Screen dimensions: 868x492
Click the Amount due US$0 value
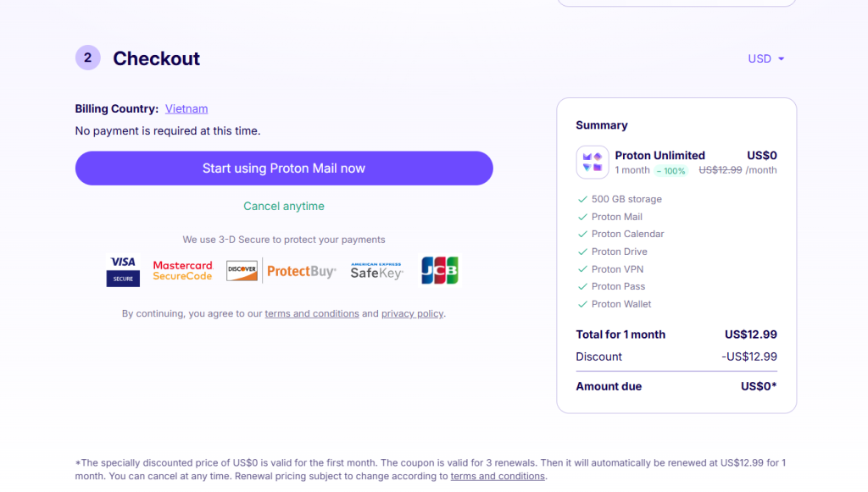(x=759, y=387)
